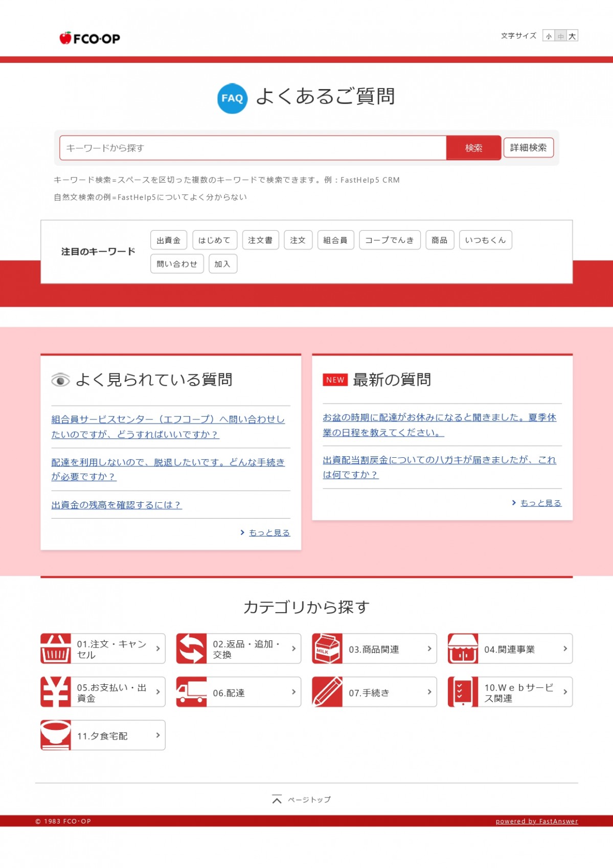
Task: Click the 04.関連事業 category label
Action: 510,649
